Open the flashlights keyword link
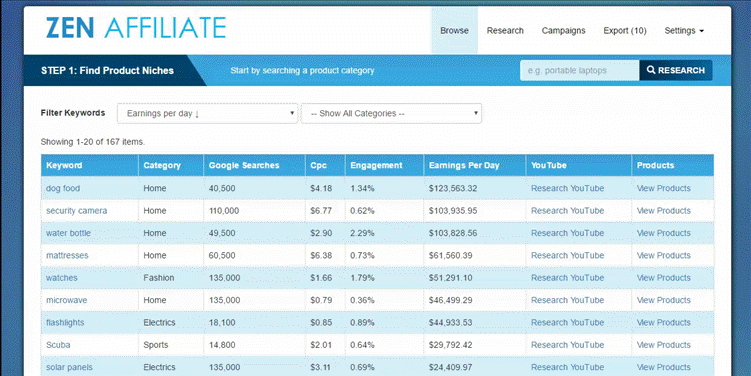 point(65,322)
